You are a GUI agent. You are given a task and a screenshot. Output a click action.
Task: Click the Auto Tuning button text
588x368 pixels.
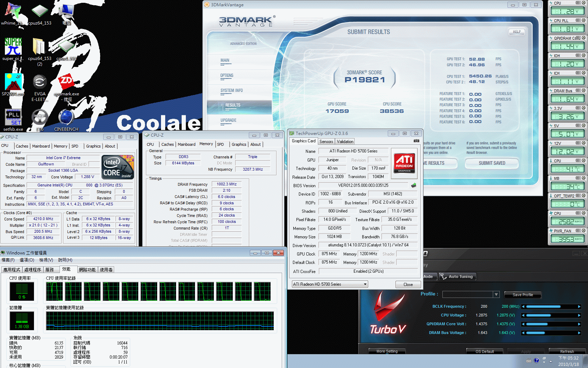(461, 277)
